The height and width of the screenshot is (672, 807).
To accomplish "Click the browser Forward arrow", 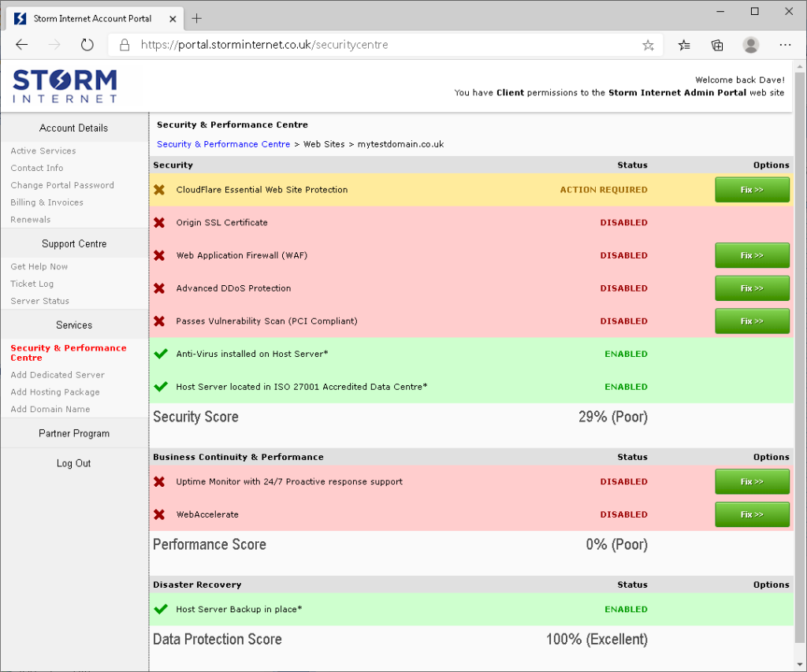I will [54, 45].
